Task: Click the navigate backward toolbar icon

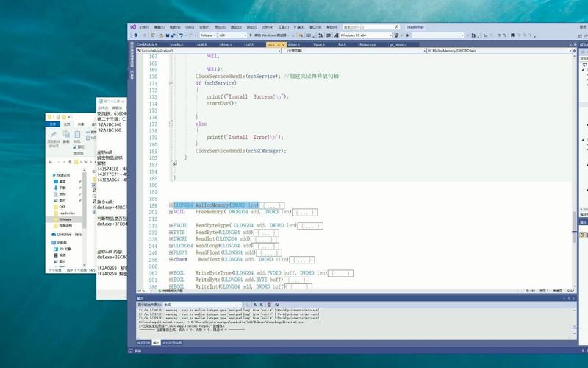Action: pos(136,35)
